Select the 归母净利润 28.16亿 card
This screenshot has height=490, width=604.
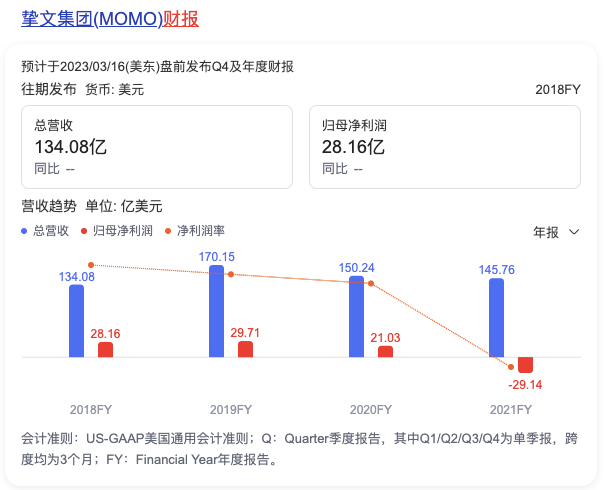point(445,147)
